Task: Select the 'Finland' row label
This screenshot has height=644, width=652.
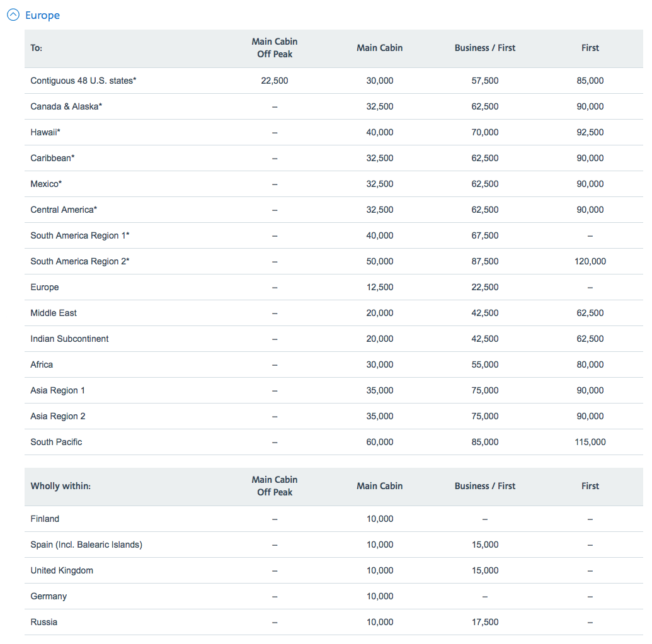Action: [45, 519]
